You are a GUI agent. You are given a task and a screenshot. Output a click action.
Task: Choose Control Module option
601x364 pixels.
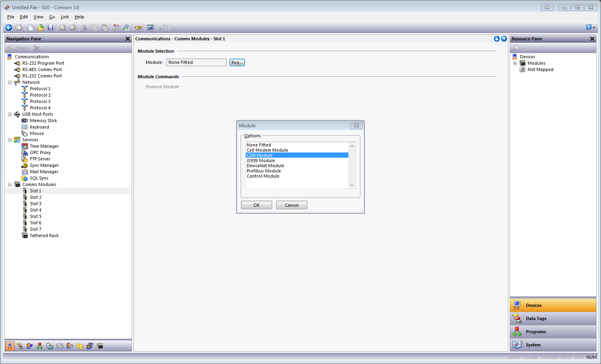point(297,176)
